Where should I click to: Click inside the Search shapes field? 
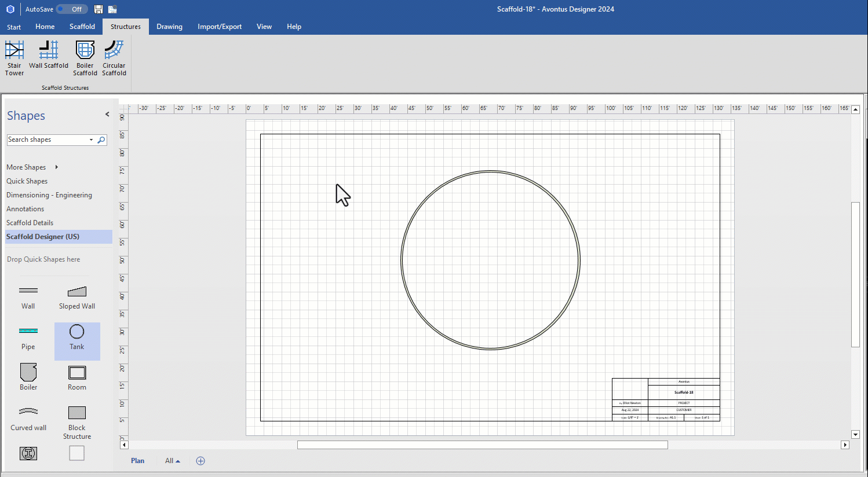pyautogui.click(x=46, y=140)
